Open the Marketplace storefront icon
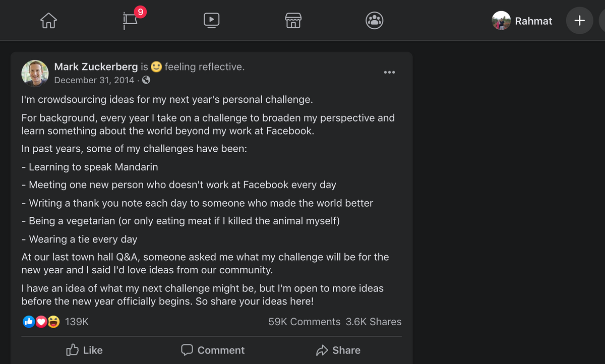 [293, 21]
